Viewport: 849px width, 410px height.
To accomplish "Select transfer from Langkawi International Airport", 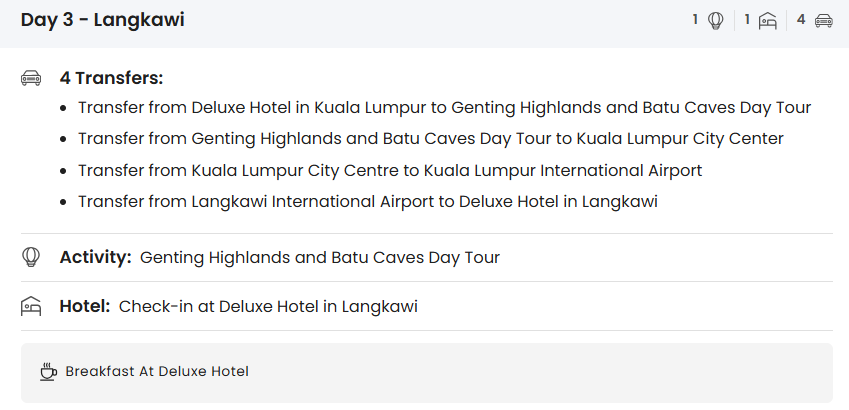I will 368,201.
